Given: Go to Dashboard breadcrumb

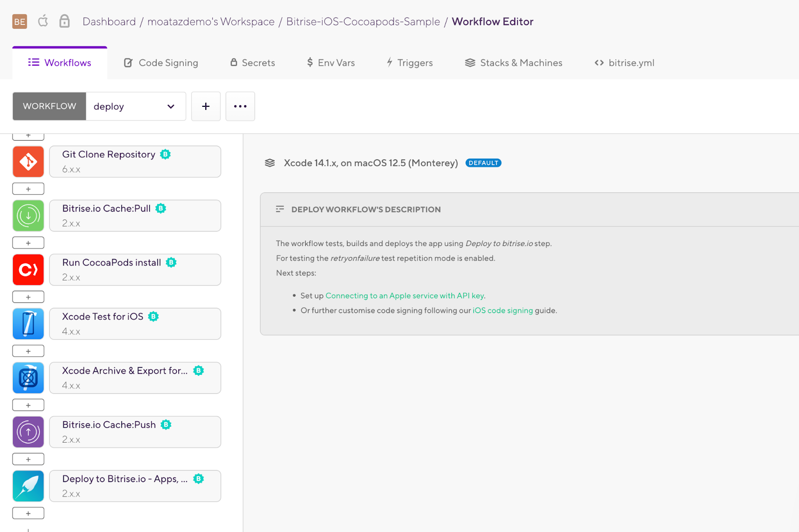Looking at the screenshot, I should [x=109, y=21].
